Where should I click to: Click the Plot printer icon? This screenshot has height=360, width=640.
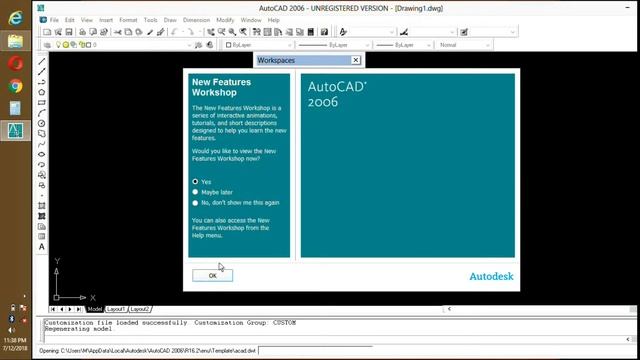[x=82, y=32]
